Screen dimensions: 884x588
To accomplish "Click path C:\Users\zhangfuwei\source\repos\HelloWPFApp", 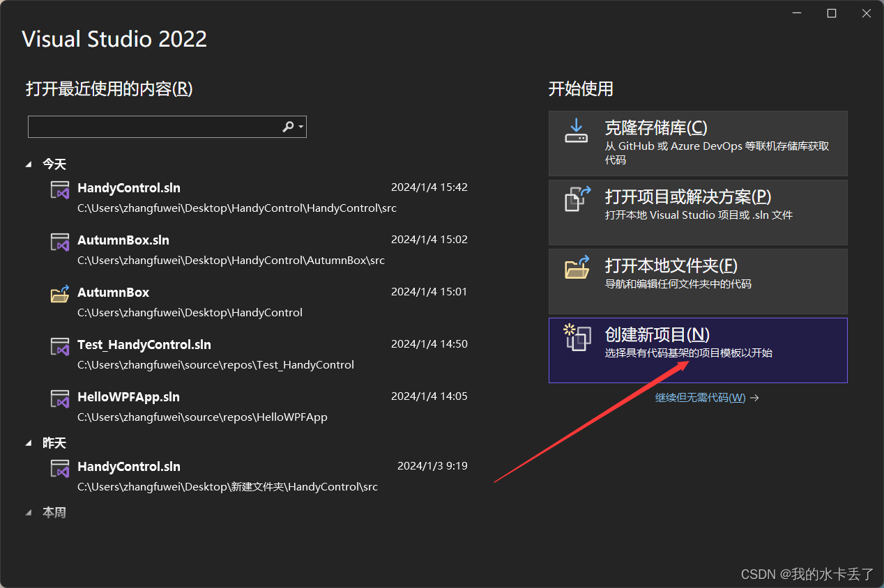I will click(202, 417).
